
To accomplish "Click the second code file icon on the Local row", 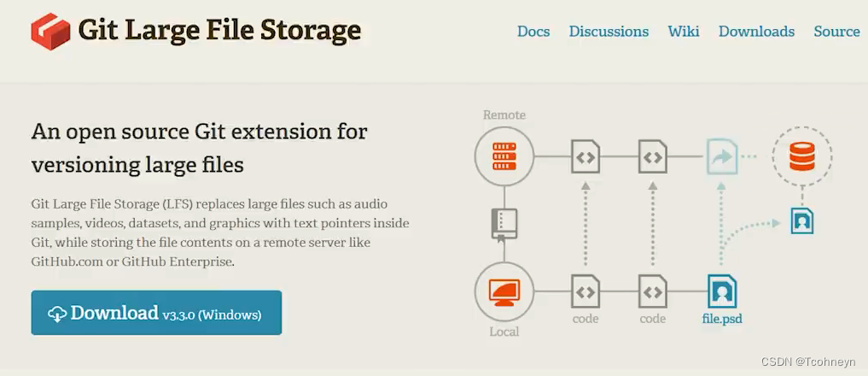I will point(653,291).
